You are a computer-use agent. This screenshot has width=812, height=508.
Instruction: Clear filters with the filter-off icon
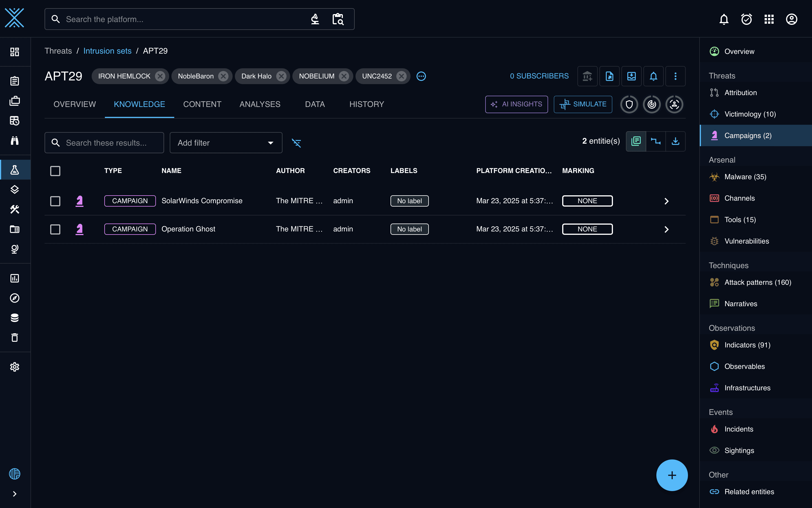[296, 143]
